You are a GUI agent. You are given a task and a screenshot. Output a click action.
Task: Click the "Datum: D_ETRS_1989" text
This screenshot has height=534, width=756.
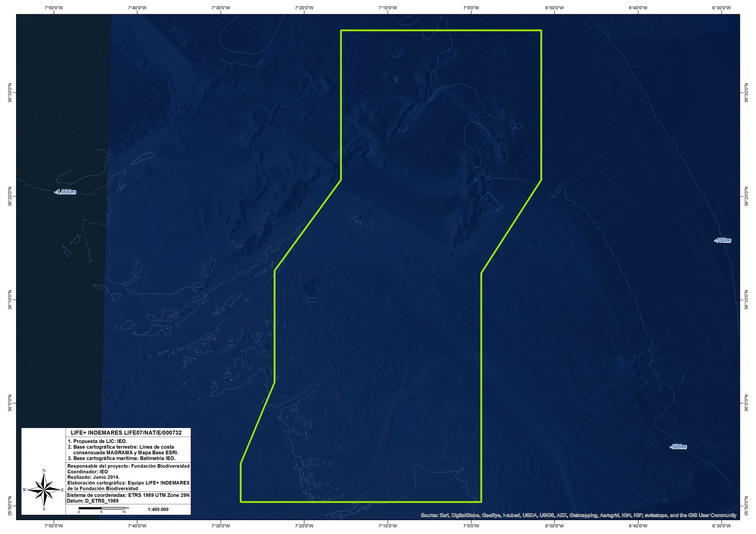[x=93, y=501]
